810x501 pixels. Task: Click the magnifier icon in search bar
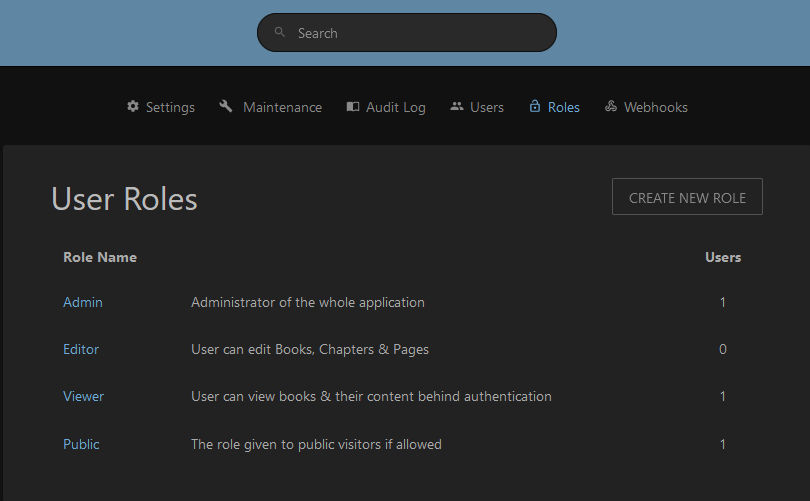279,33
